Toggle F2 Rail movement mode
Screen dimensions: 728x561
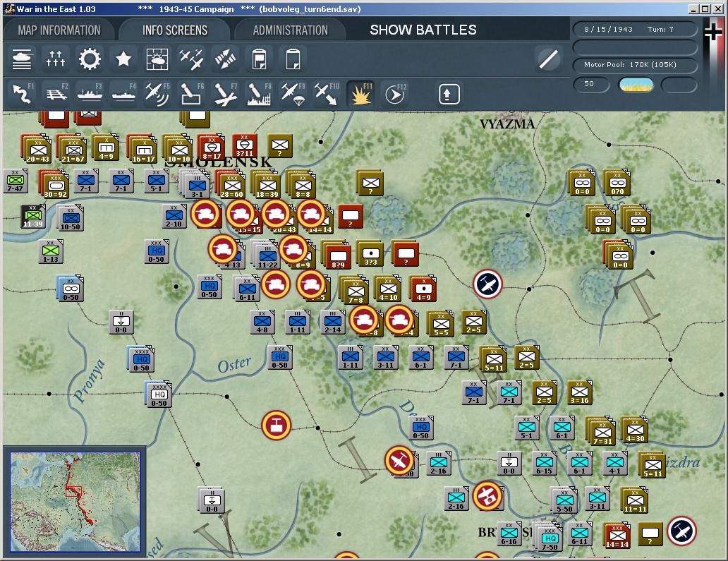coord(56,95)
